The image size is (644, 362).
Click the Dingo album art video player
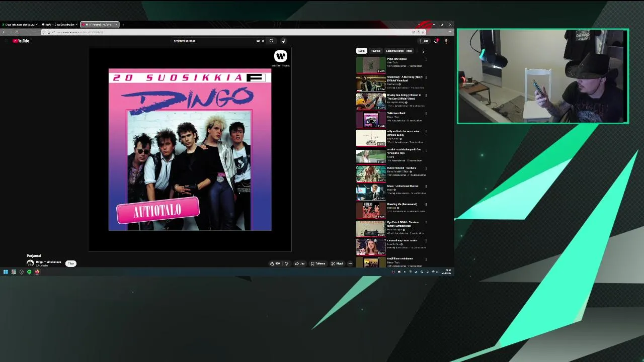190,149
